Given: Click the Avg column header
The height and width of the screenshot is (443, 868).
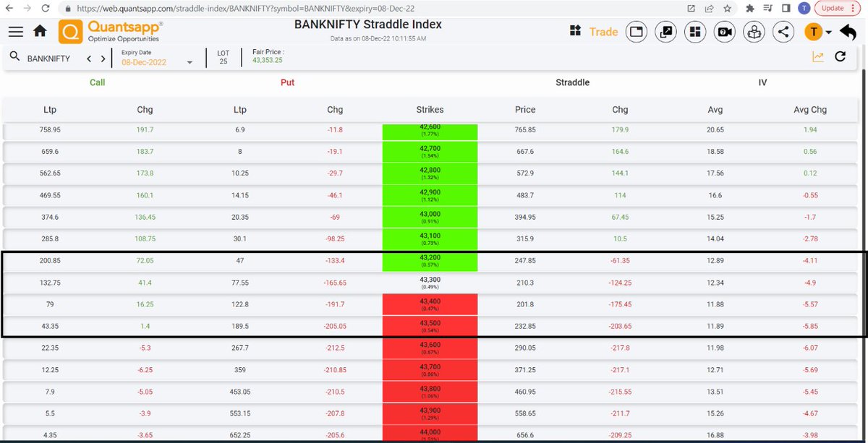Looking at the screenshot, I should [715, 110].
